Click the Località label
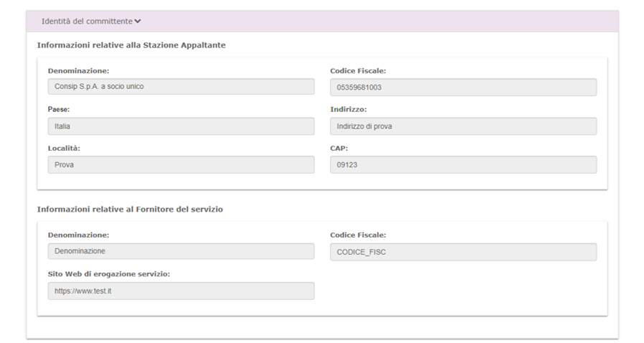Viewport: 644px width, 343px height. [64, 148]
